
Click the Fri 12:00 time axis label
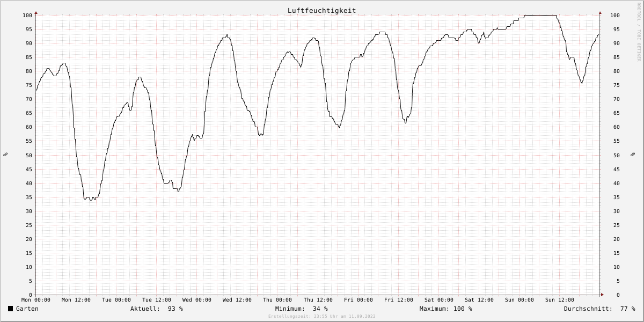(x=399, y=300)
